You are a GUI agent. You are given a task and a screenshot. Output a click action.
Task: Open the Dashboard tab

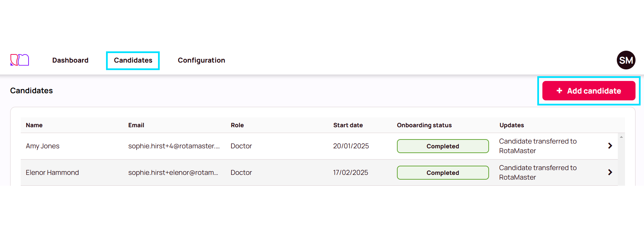[x=70, y=60]
